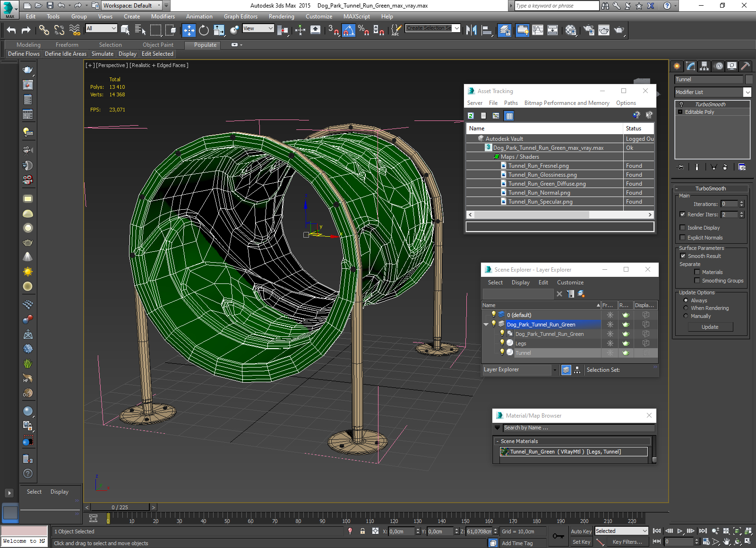Click the Set Key button

point(581,542)
